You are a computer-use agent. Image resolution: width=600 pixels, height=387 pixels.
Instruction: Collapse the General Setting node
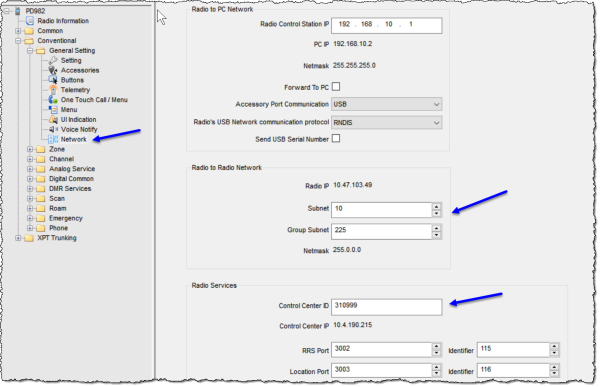coord(30,51)
